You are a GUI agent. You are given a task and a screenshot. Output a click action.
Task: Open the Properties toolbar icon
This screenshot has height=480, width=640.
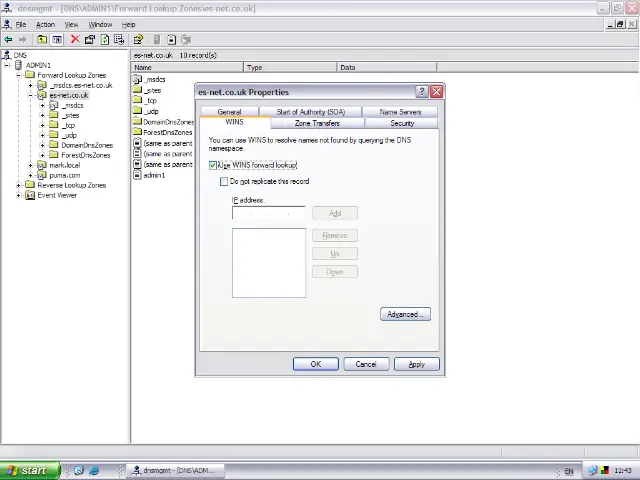(90, 40)
